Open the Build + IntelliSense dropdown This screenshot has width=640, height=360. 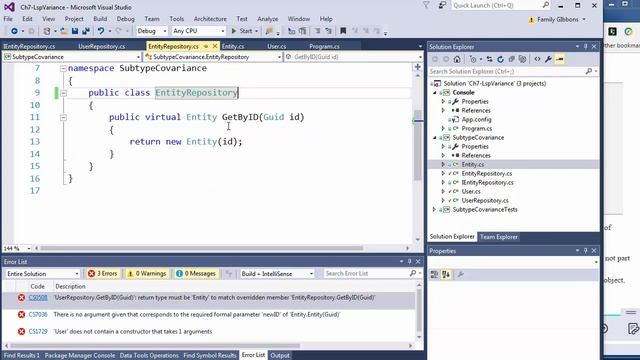(277, 273)
